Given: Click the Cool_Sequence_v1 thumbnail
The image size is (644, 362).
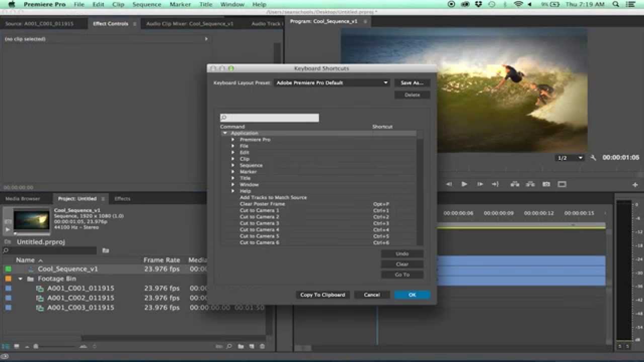Looking at the screenshot, I should (32, 220).
